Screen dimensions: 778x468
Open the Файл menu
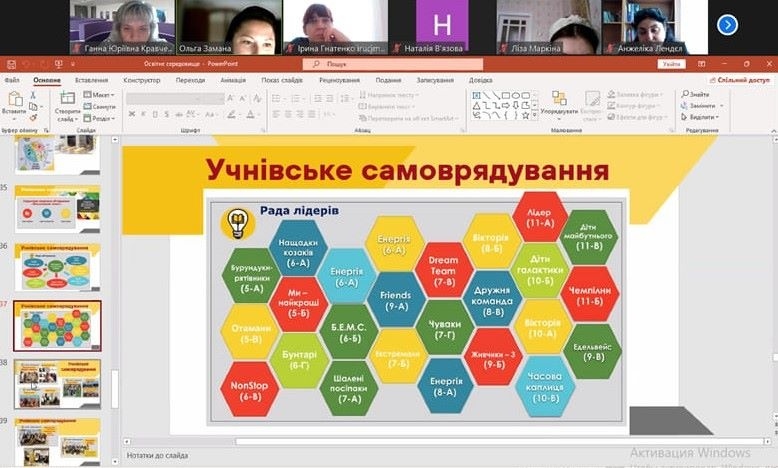point(12,80)
